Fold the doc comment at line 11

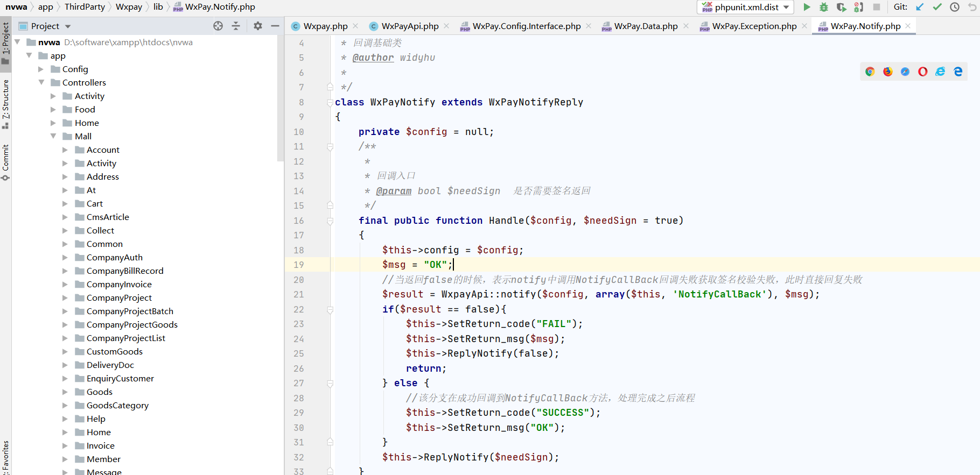pyautogui.click(x=330, y=146)
